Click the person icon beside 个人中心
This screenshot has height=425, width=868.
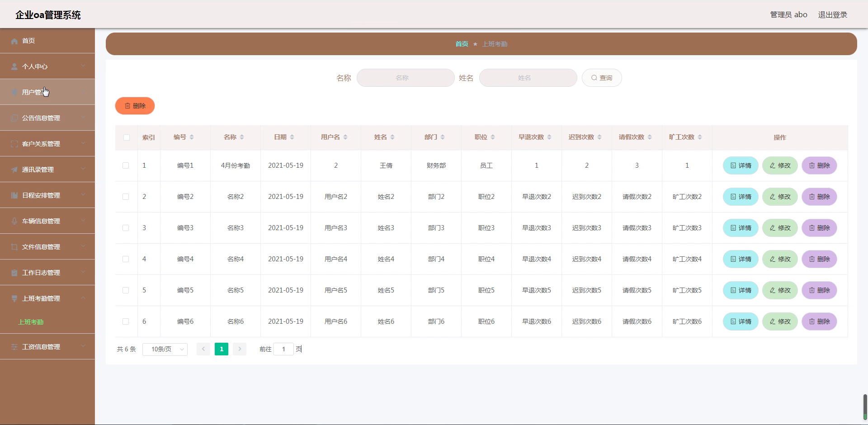coord(14,66)
